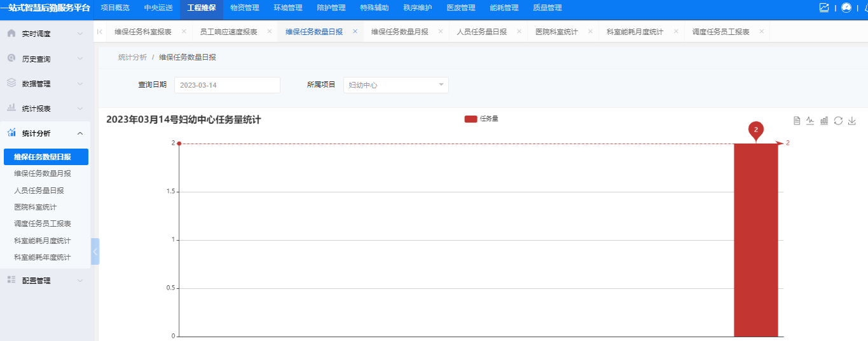Click the 统计分析 breadcrumb link
Screen dimensions: 868x341
tap(132, 57)
